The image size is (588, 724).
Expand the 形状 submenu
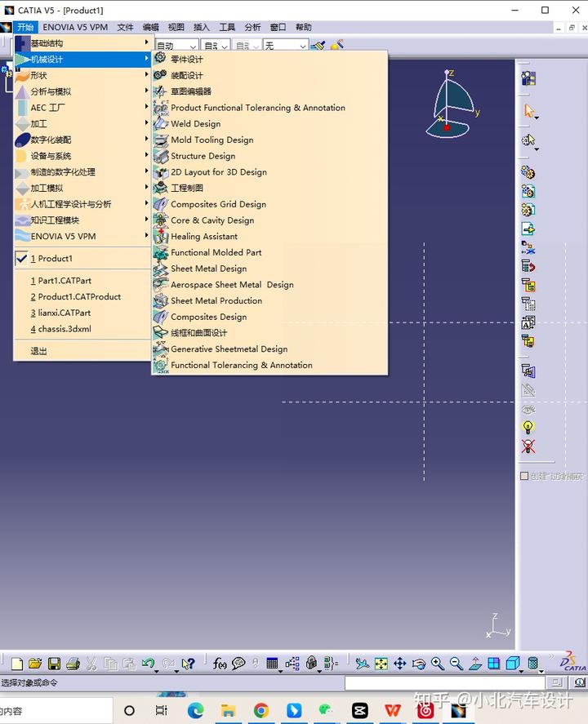82,75
